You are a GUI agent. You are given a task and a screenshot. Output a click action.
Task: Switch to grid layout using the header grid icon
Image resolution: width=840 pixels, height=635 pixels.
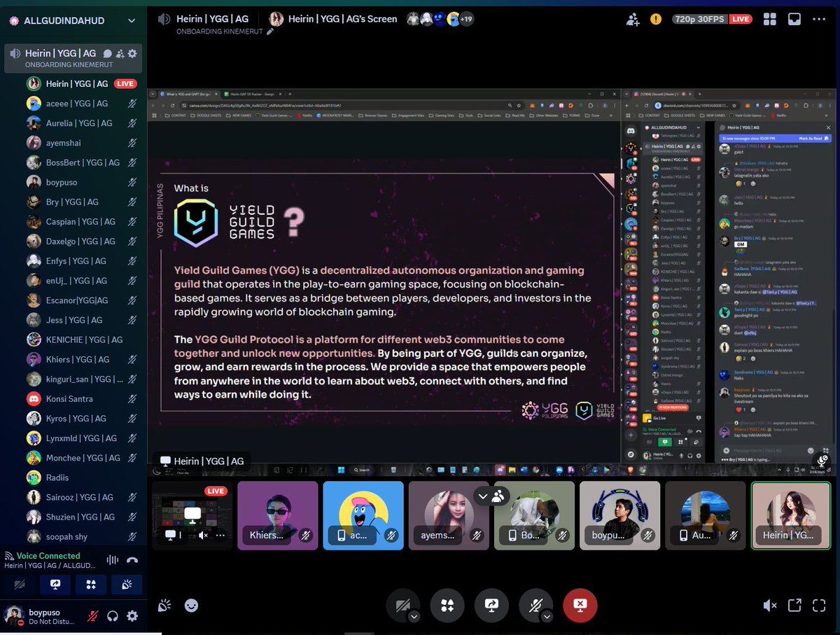pyautogui.click(x=770, y=20)
